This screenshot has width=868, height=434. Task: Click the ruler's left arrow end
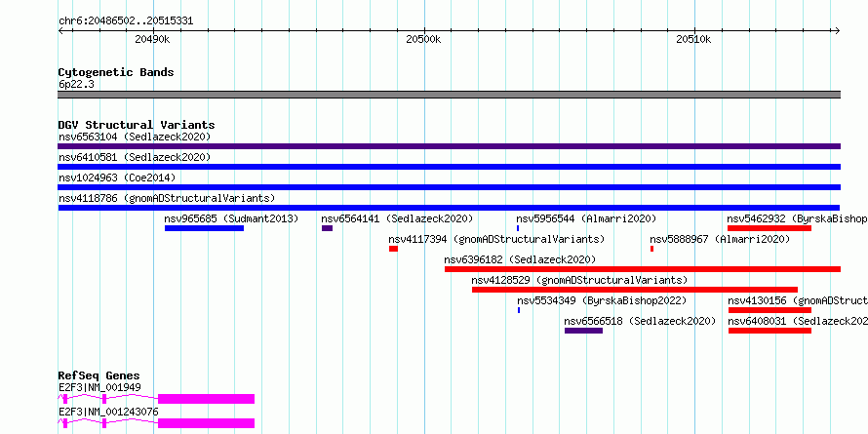(x=60, y=30)
